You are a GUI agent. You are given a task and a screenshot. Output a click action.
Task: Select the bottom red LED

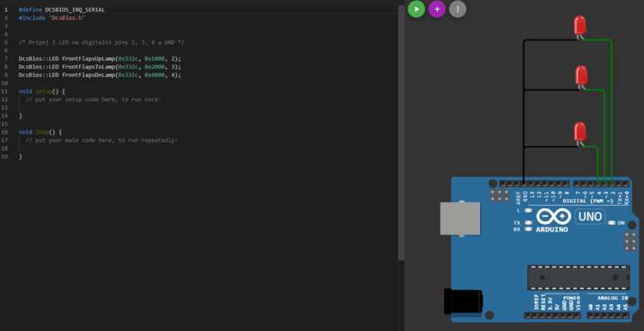click(x=580, y=133)
